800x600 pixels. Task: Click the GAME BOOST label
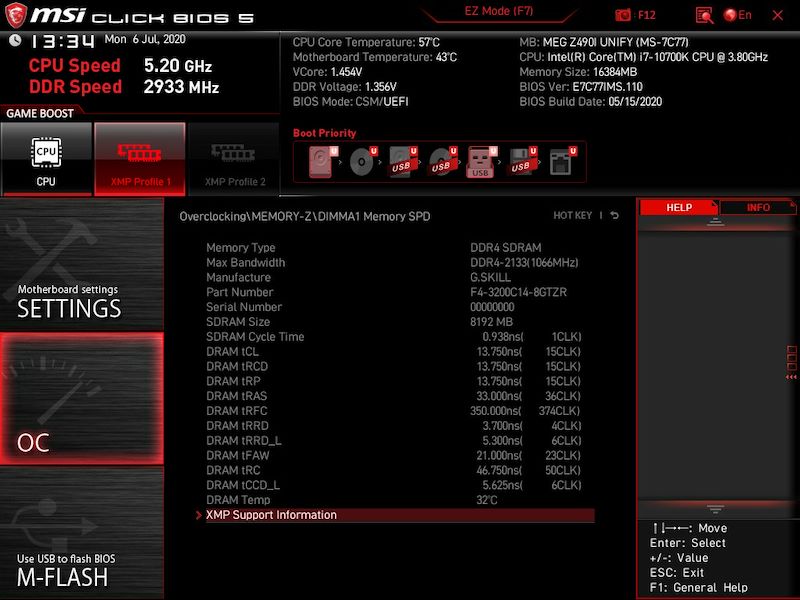(x=40, y=113)
